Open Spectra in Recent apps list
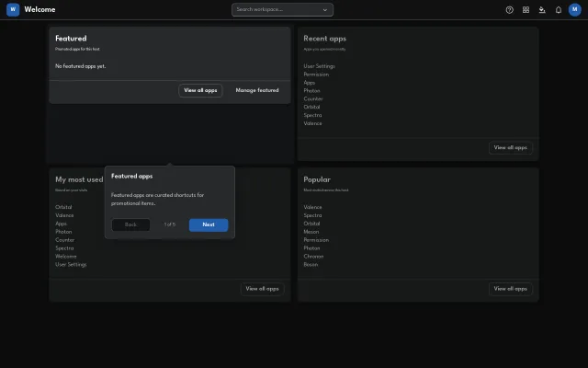The height and width of the screenshot is (368, 588). tap(312, 115)
